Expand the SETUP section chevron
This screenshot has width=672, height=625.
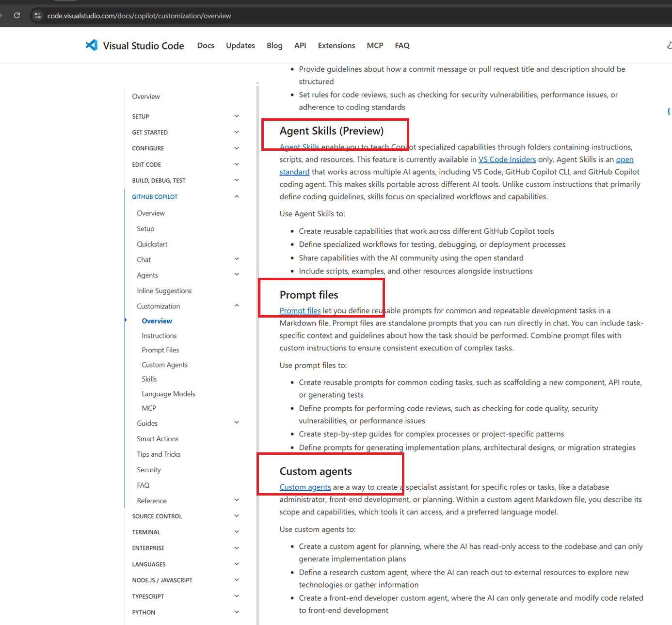pos(237,116)
